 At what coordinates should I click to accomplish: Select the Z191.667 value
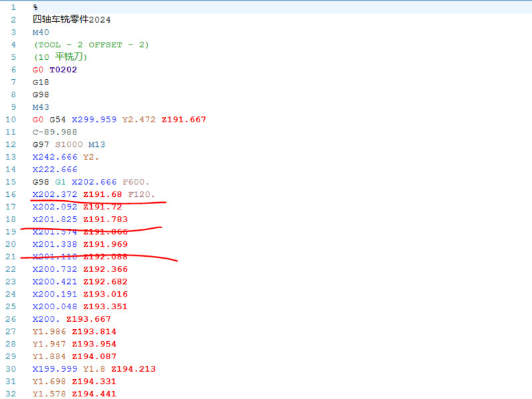click(x=184, y=120)
